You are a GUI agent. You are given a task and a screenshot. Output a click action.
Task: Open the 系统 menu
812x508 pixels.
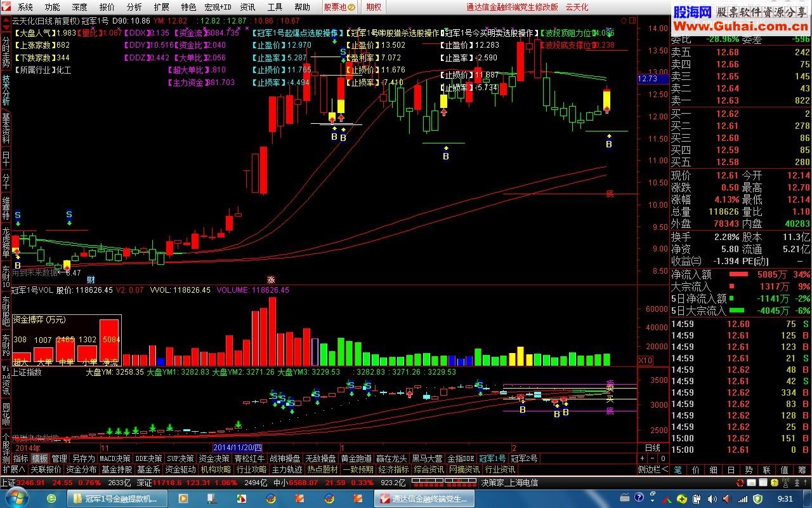coord(25,7)
